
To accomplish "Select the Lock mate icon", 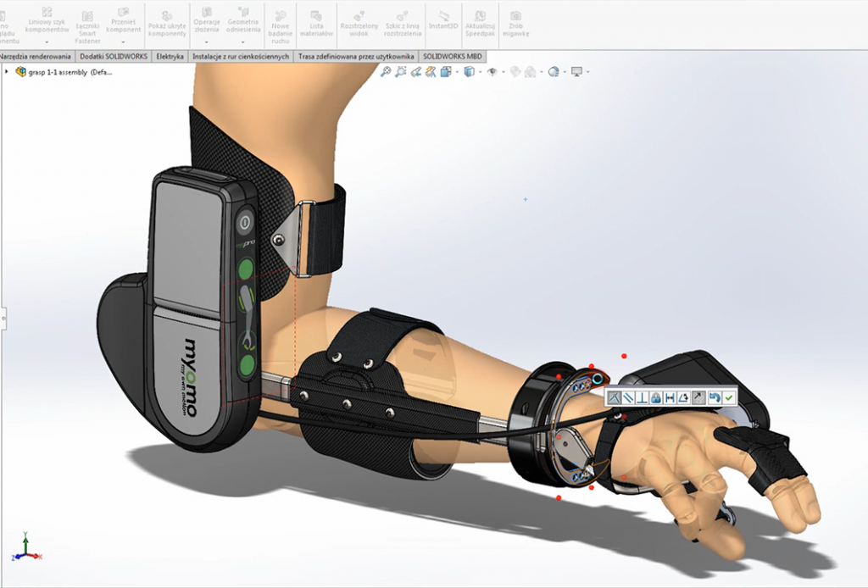I will 656,398.
